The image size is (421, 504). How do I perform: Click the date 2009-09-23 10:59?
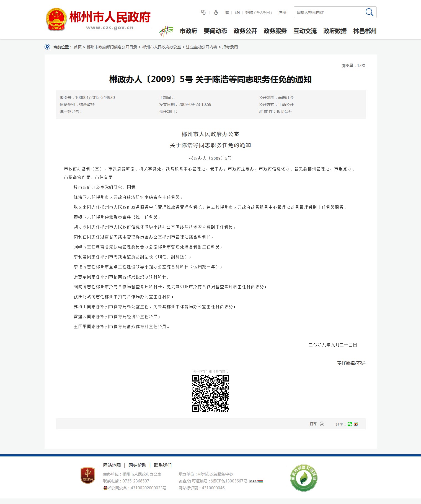(195, 105)
